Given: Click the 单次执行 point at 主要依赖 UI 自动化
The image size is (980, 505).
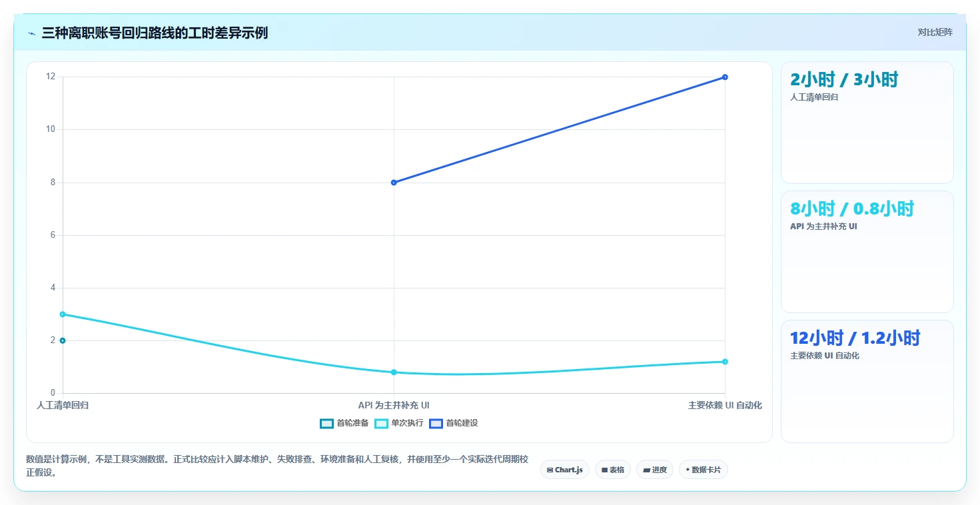Looking at the screenshot, I should tap(725, 362).
